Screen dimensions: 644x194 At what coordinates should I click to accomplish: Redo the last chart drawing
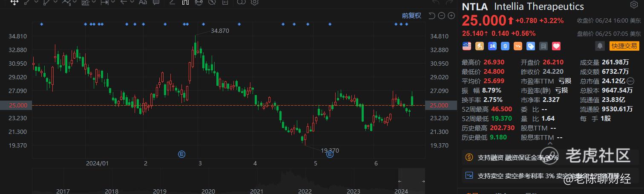[448, 2]
